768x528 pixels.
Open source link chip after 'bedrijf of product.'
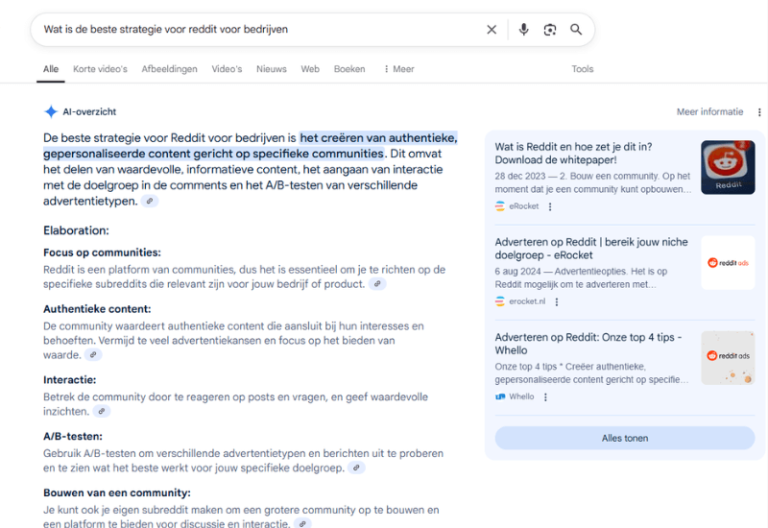[x=377, y=284]
